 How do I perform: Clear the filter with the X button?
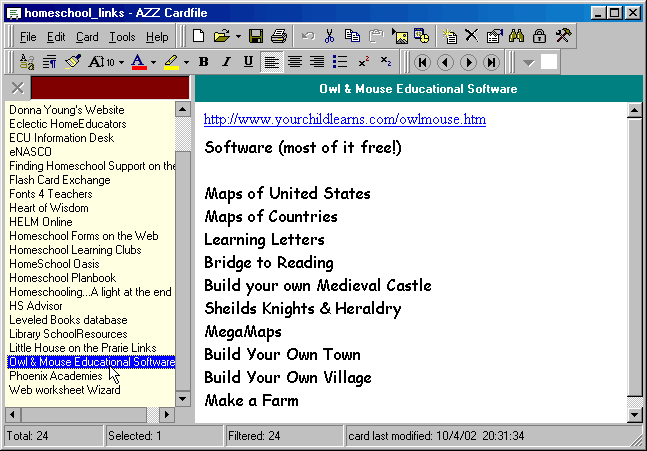click(18, 87)
